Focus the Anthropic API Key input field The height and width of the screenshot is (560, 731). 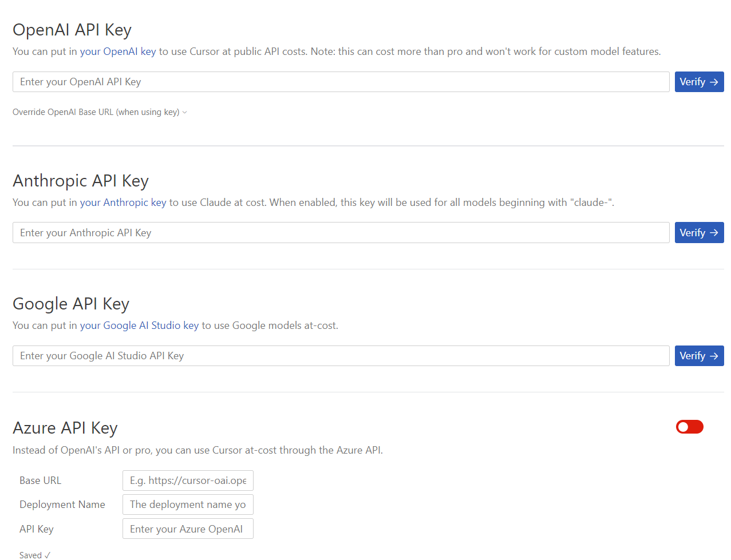point(341,233)
